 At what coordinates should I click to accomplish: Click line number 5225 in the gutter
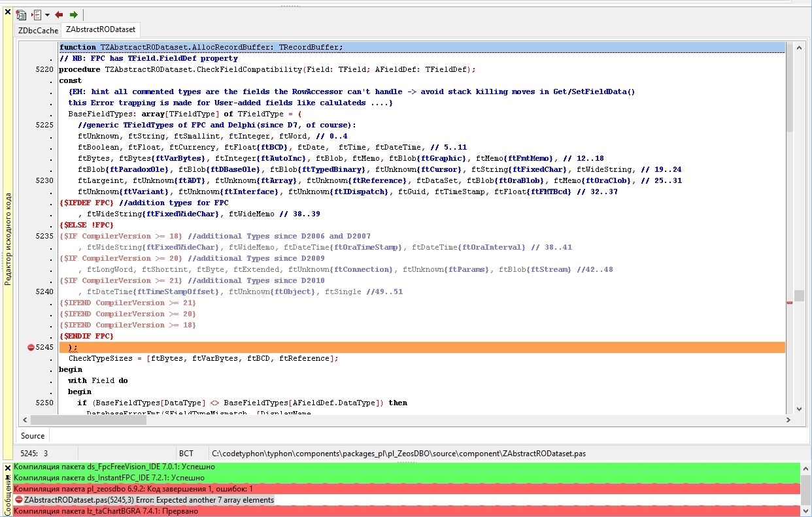pos(44,125)
